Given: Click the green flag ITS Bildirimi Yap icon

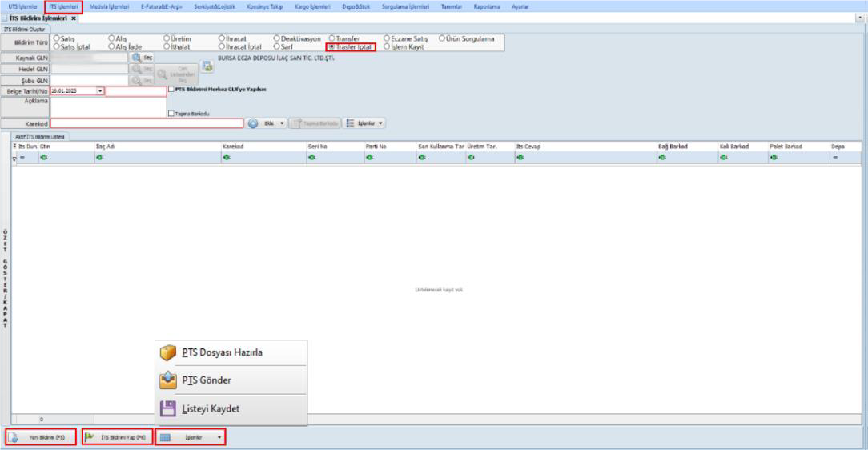Looking at the screenshot, I should 90,438.
